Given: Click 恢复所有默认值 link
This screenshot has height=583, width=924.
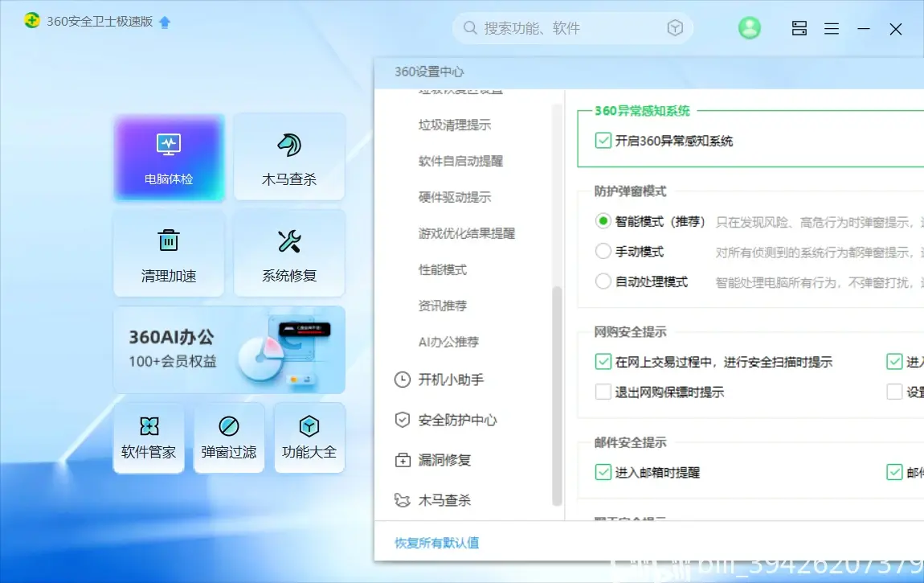Looking at the screenshot, I should pos(436,543).
